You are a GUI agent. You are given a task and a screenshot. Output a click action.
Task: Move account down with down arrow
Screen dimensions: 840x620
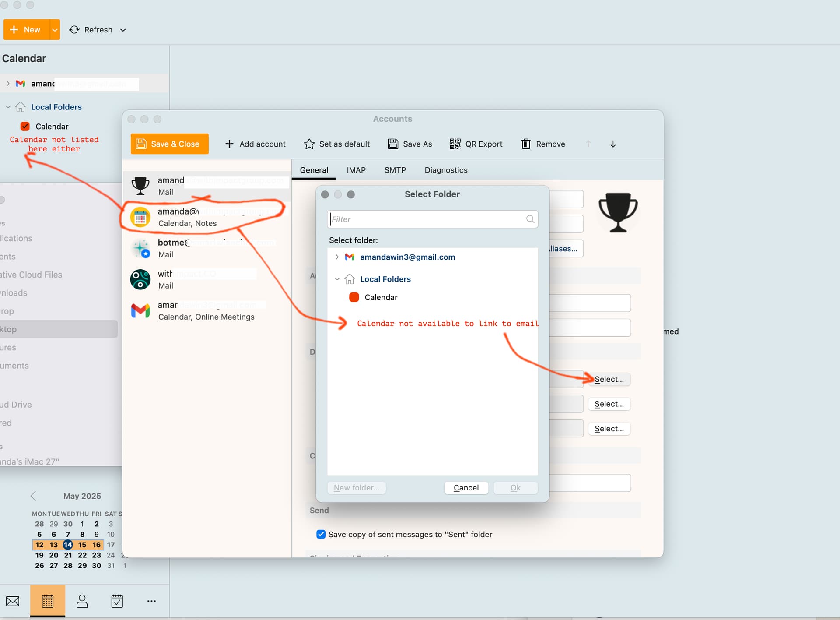[613, 144]
